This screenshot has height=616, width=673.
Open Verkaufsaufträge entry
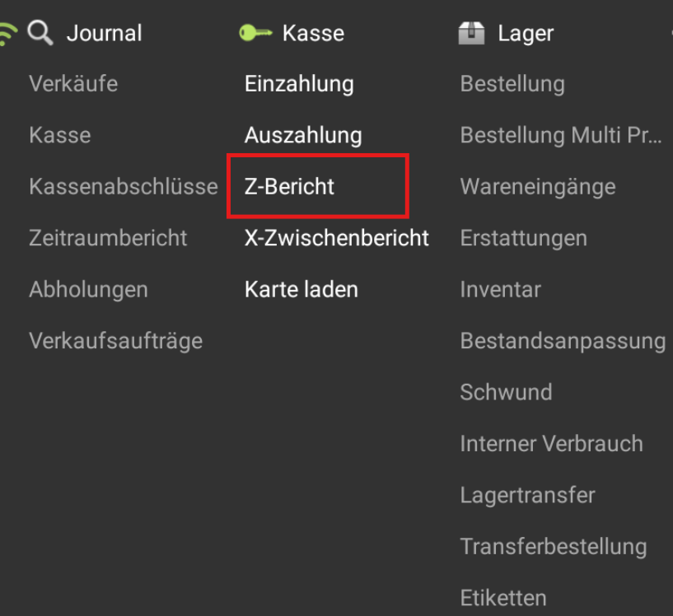click(x=116, y=341)
